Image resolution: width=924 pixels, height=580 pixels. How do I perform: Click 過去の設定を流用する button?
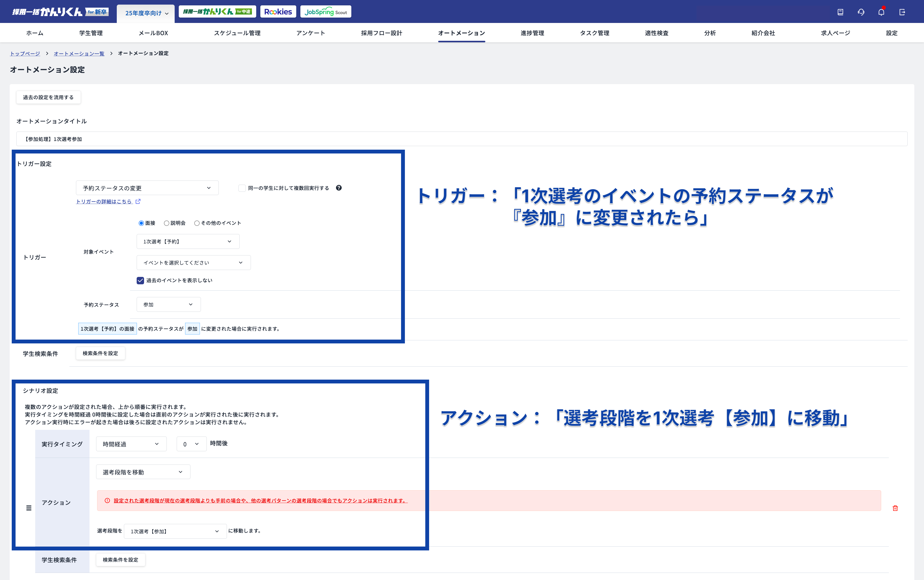[x=48, y=97]
